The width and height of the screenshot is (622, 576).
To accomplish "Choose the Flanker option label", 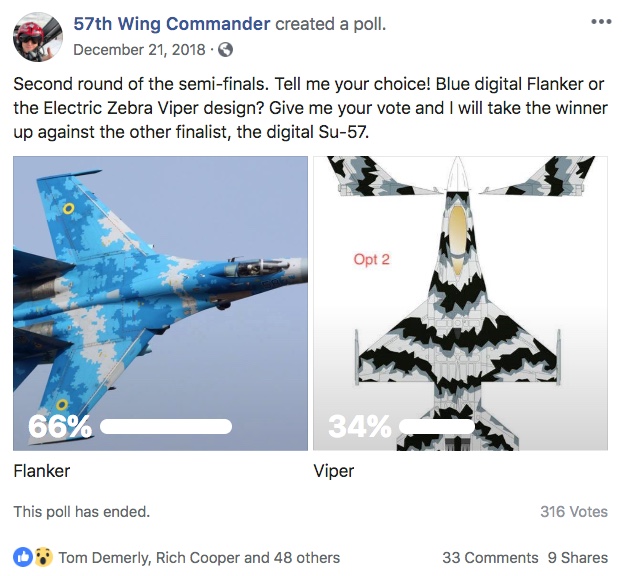I will (x=42, y=471).
